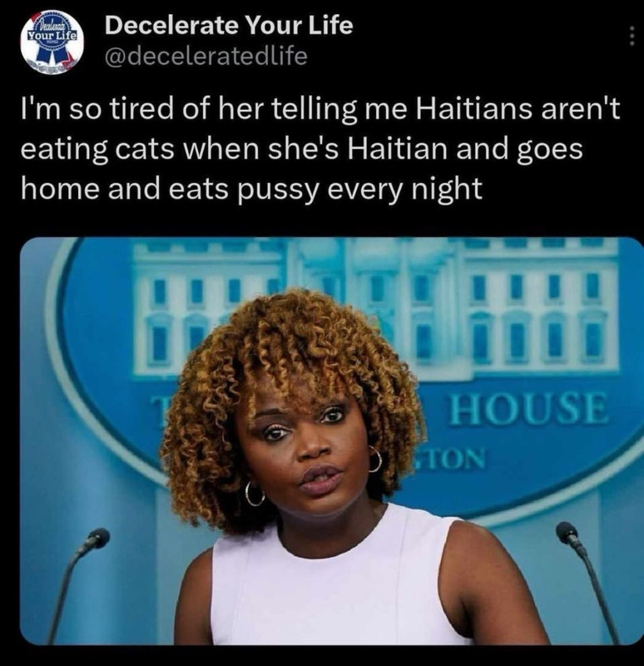The width and height of the screenshot is (644, 666).
Task: Click the blue ribbon in the avatar badge
Action: (x=52, y=50)
